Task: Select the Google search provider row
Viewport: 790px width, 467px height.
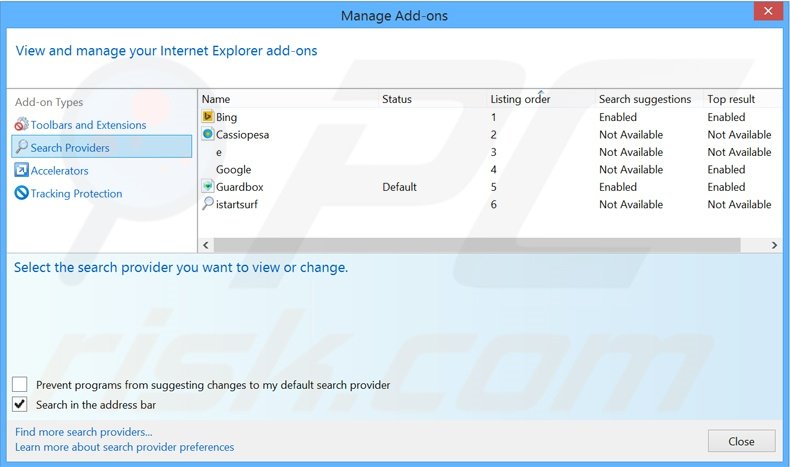Action: click(x=234, y=170)
